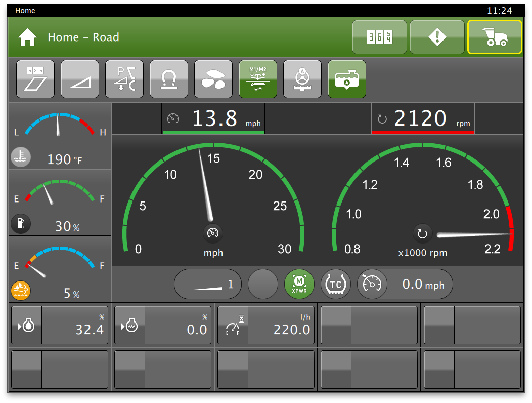532x403 pixels.
Task: Click the Home label in the top bar
Action: click(25, 11)
